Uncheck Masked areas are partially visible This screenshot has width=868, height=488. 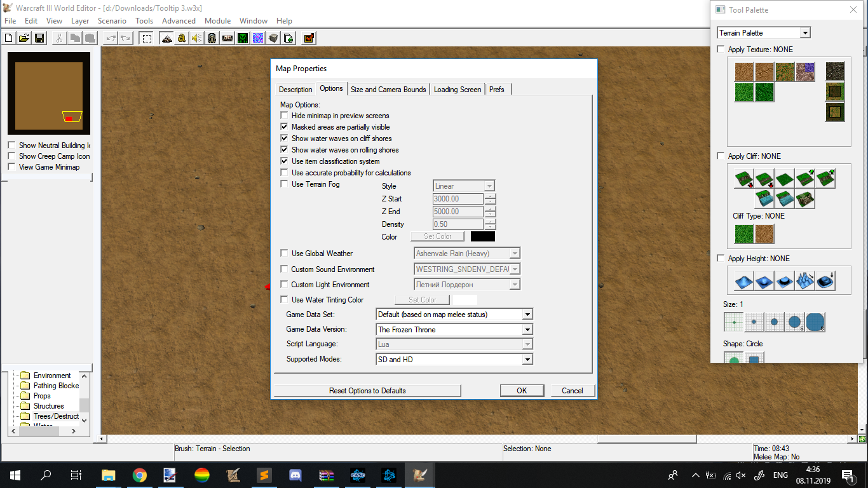point(285,127)
